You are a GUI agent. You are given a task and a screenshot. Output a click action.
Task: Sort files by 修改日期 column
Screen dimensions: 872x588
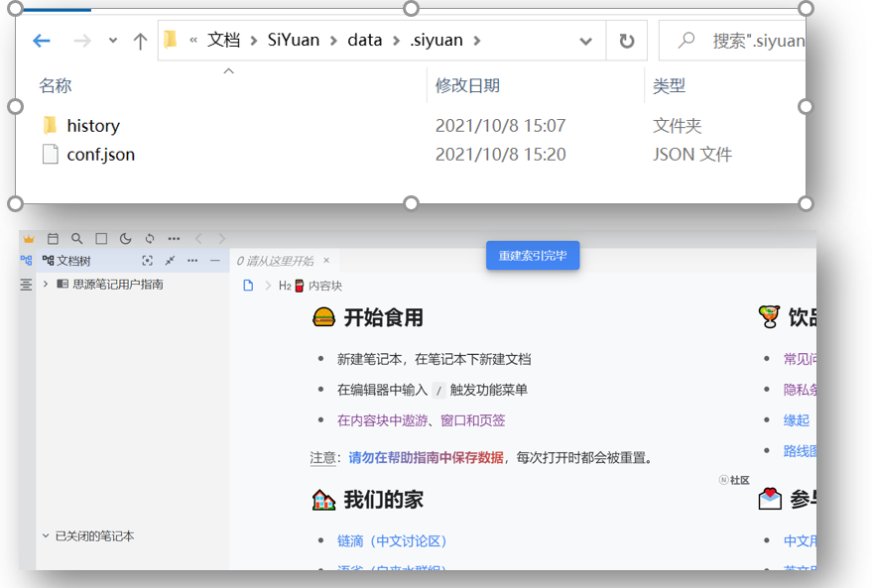click(x=467, y=85)
